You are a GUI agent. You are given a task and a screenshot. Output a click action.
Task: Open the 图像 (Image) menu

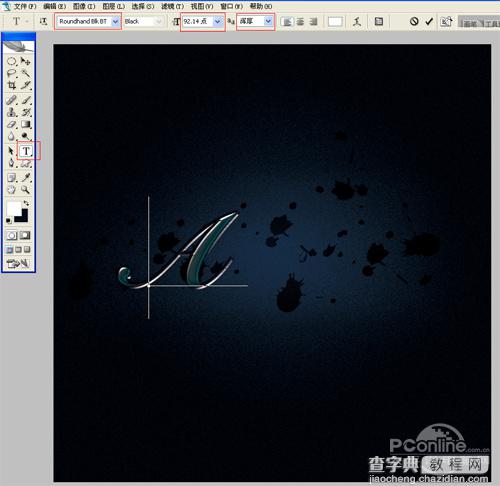[84, 6]
